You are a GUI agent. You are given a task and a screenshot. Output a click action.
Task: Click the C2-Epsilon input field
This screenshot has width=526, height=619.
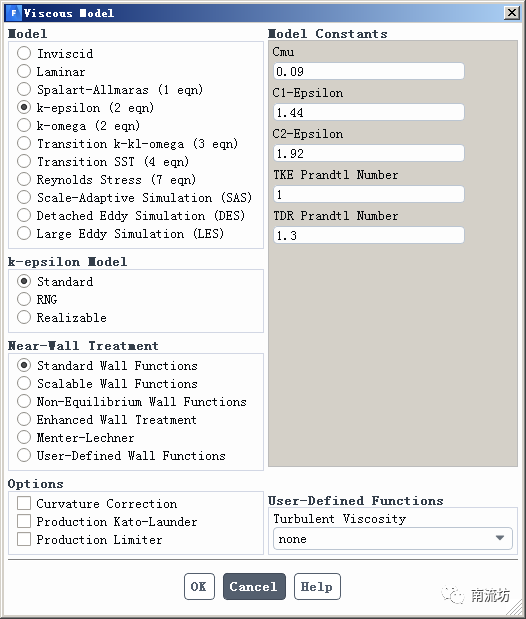coord(369,153)
